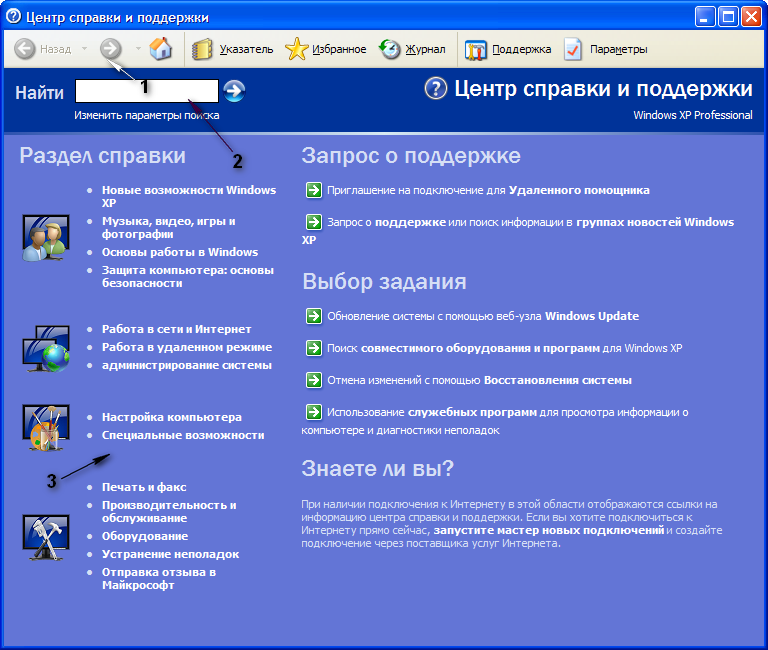The height and width of the screenshot is (650, 768).
Task: Open the Журнал toolbar label
Action: [x=425, y=49]
